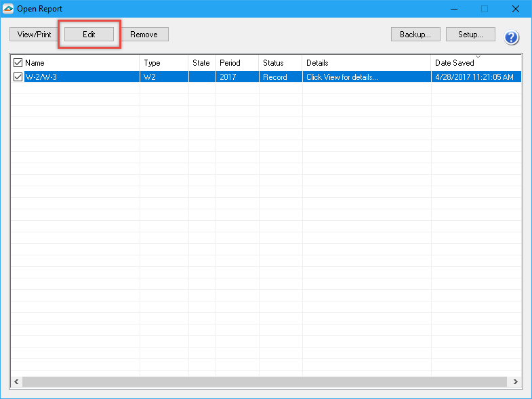Click the Edit button
The width and height of the screenshot is (532, 399).
(x=89, y=35)
